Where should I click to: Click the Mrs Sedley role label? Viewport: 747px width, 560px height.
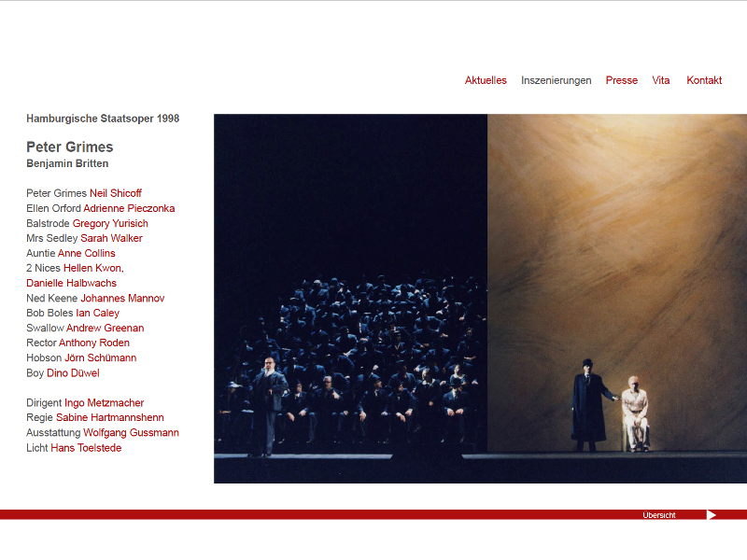point(52,238)
